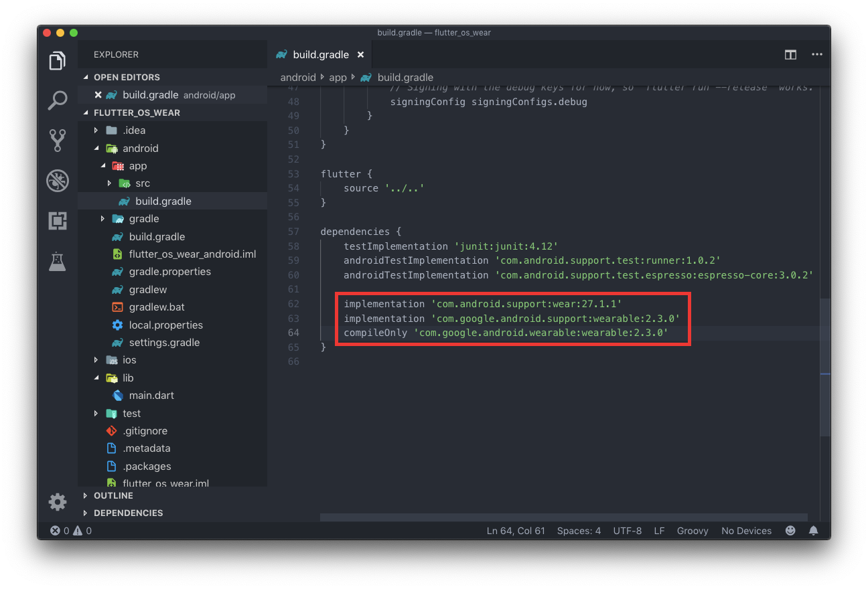868x589 pixels.
Task: Open the .packages file
Action: coord(172,467)
